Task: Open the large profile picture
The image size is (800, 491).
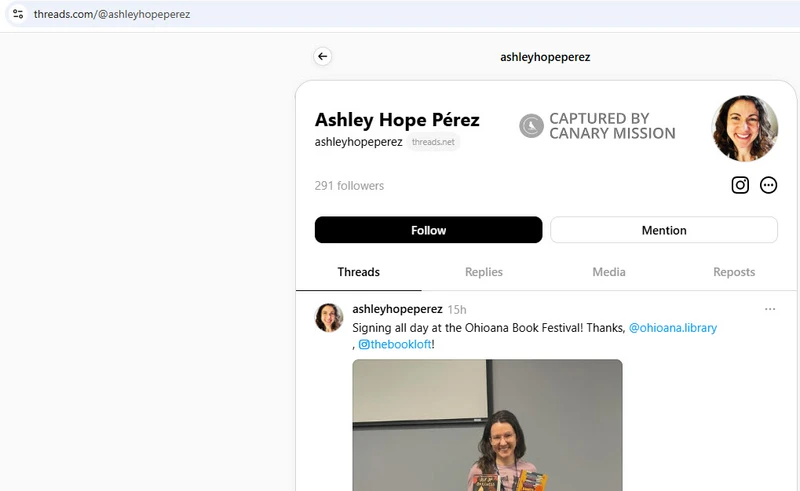Action: click(x=744, y=128)
